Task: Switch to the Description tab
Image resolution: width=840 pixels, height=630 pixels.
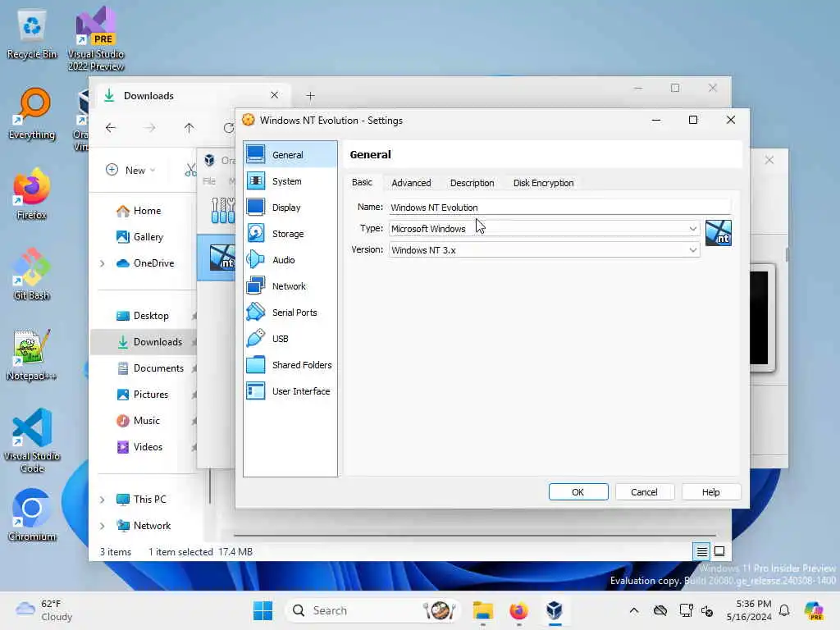Action: (472, 183)
